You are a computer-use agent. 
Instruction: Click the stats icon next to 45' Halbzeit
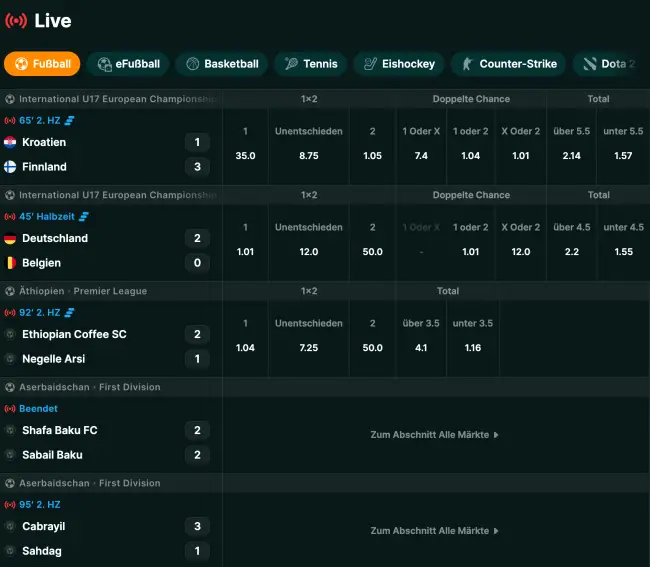click(x=84, y=217)
